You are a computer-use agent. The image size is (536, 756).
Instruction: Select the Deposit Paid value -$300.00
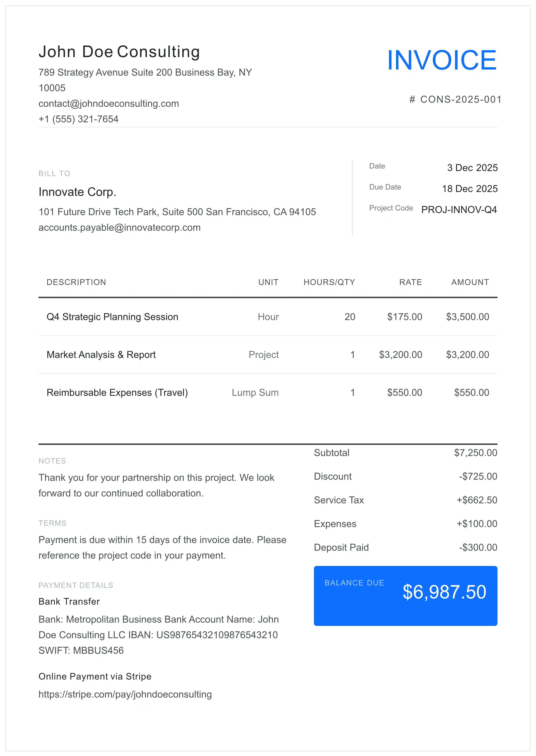[478, 547]
